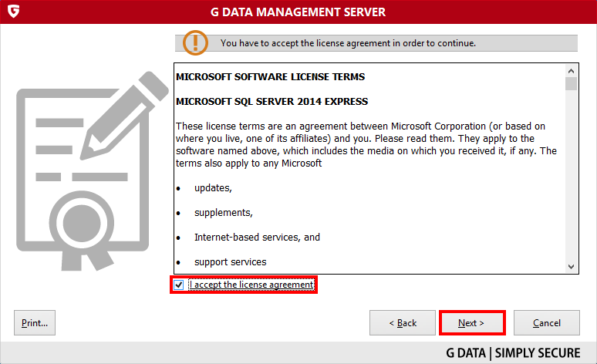Viewport: 597px width, 364px height.
Task: Click the MICROSOFT SQL SERVER 2014 EXPRESS heading
Action: [272, 102]
